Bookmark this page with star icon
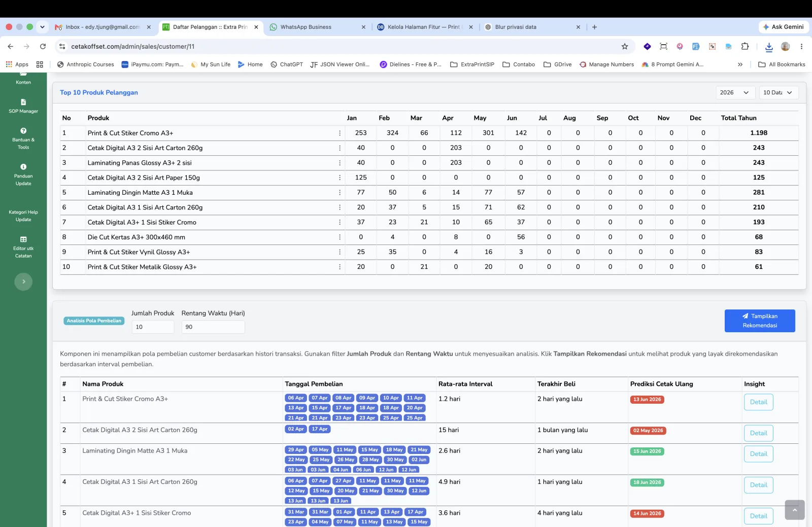 (625, 46)
